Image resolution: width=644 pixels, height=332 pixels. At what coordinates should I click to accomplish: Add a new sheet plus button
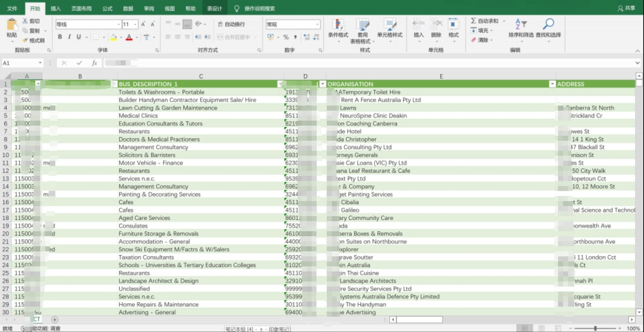click(55, 319)
